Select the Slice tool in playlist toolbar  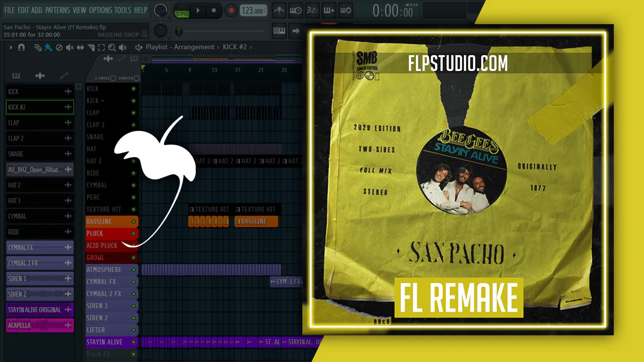[91, 47]
